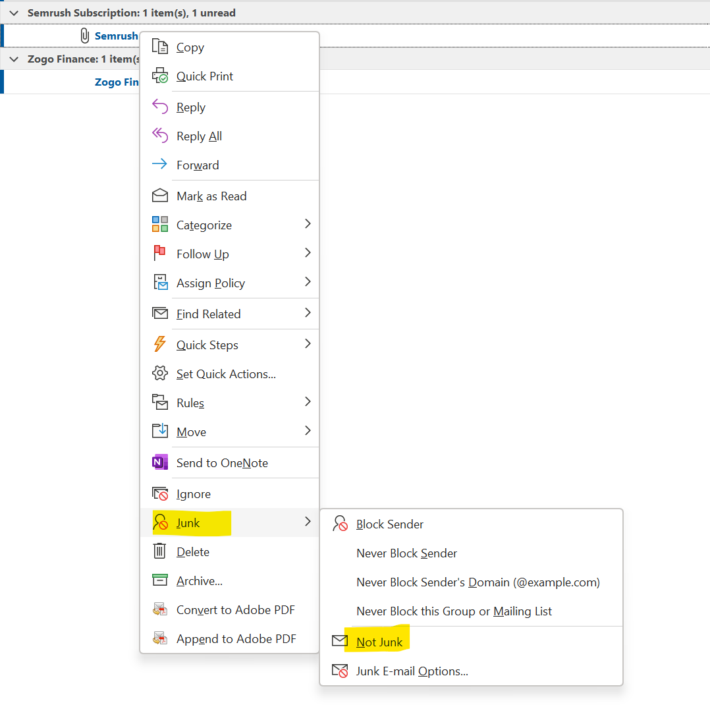Select the Delete trash icon
Viewport: 710px width, 728px height.
[x=159, y=551]
